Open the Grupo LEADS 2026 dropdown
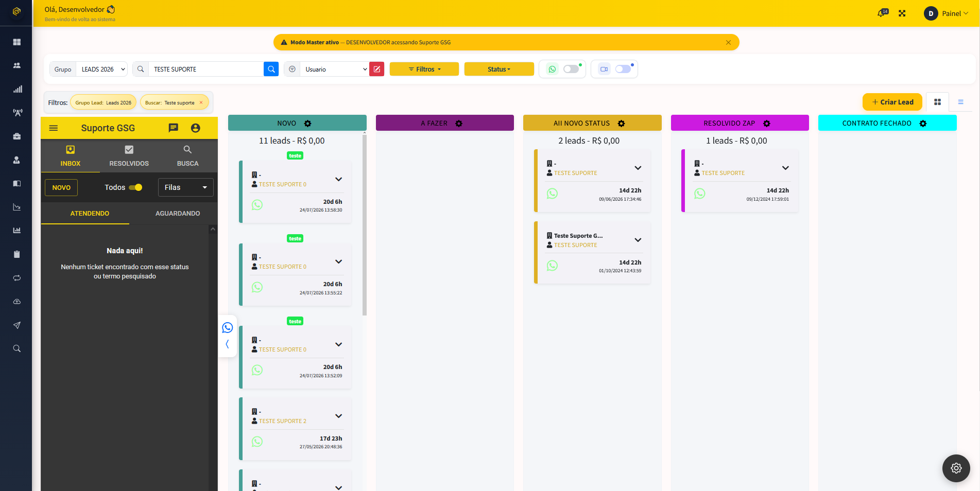The image size is (980, 491). (101, 69)
